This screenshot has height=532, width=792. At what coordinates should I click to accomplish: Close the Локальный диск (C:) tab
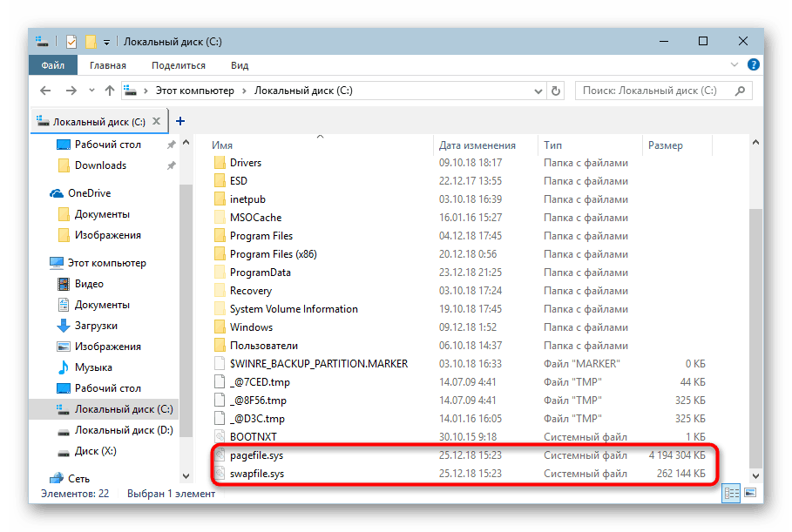(x=157, y=121)
